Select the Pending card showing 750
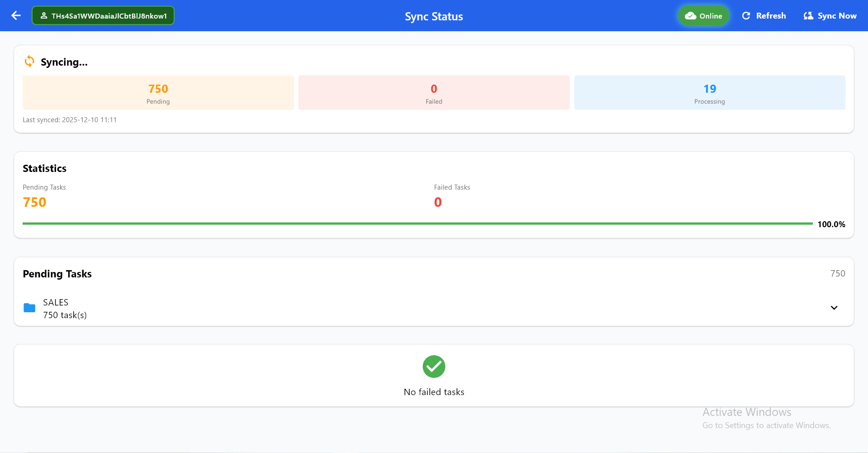The image size is (868, 453). click(x=158, y=92)
